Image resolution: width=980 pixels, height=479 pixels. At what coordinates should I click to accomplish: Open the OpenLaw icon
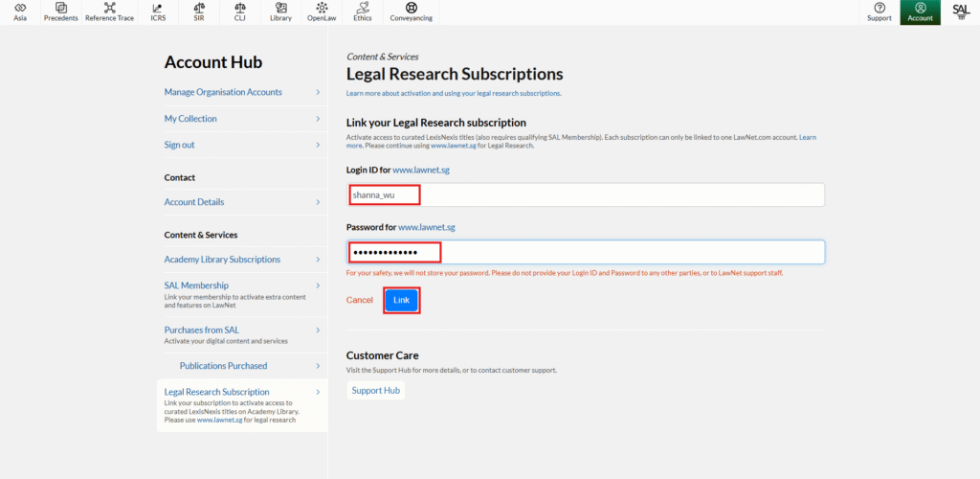pyautogui.click(x=322, y=8)
